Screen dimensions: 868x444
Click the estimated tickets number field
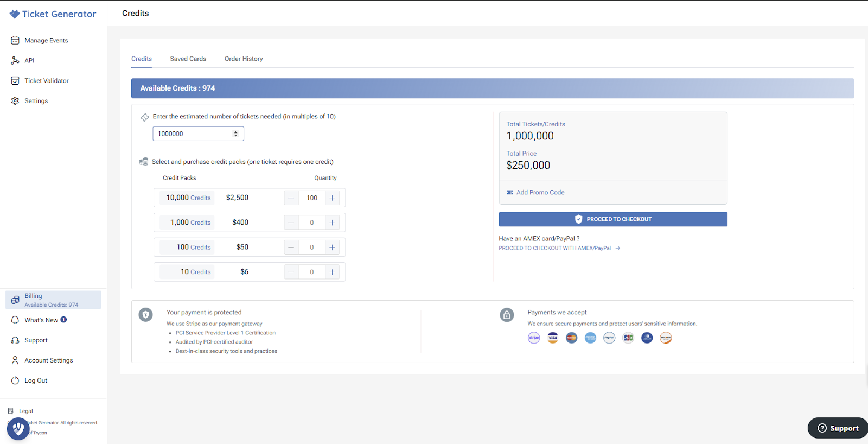tap(199, 134)
